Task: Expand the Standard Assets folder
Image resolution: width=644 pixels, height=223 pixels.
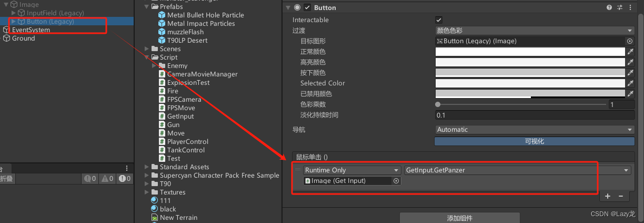Action: click(147, 167)
